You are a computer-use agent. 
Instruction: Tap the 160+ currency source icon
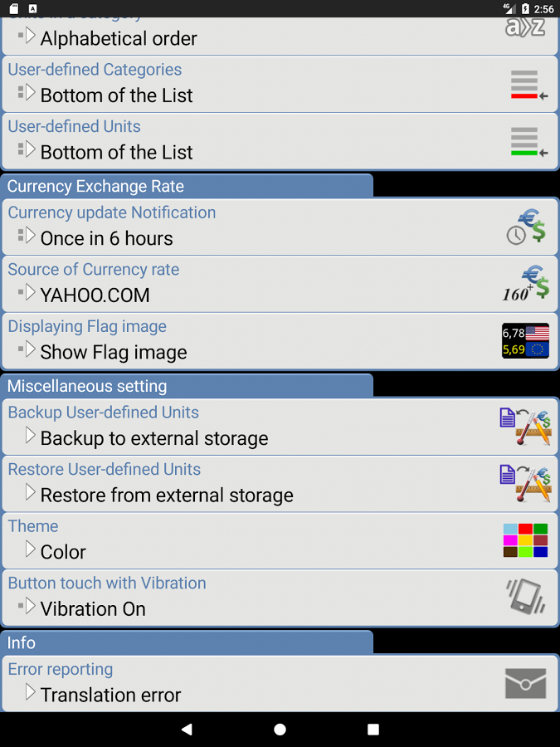[526, 284]
